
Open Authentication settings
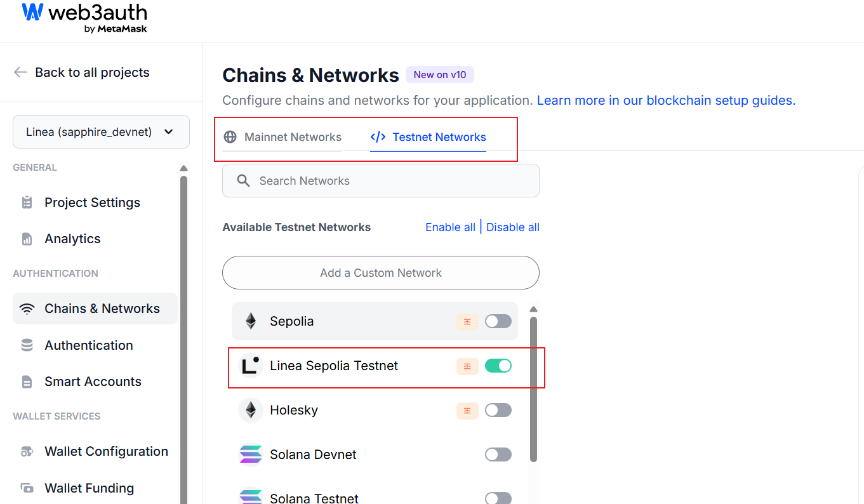[x=88, y=345]
